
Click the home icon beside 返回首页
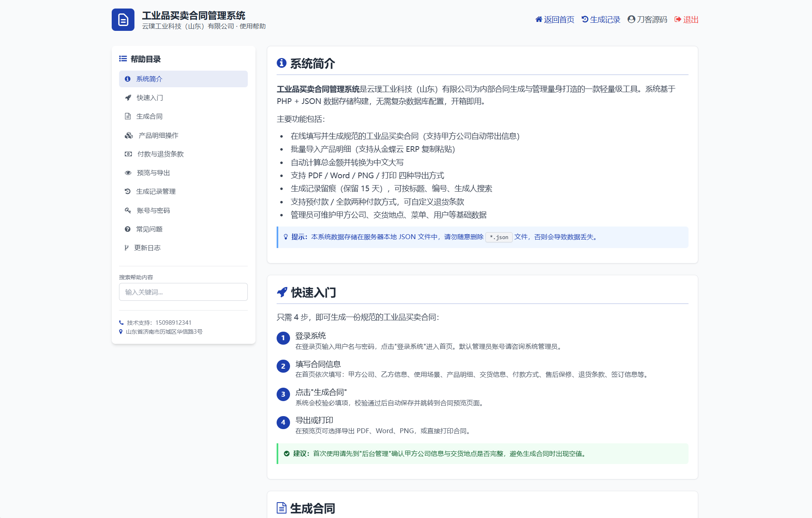539,19
